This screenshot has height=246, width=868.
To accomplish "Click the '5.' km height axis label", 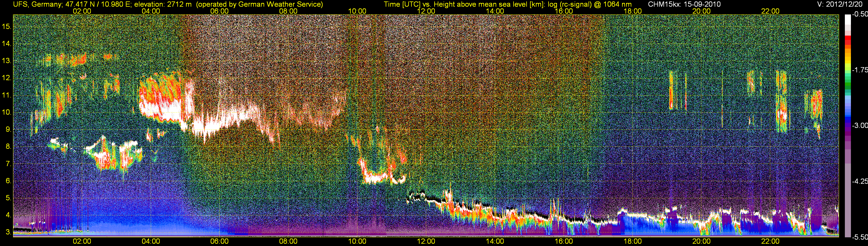I will click(8, 198).
